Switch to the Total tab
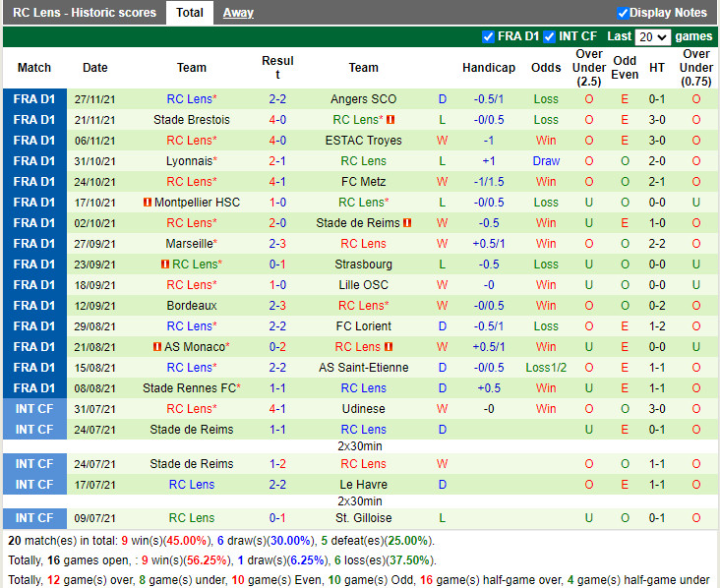This screenshot has width=720, height=588. 190,13
